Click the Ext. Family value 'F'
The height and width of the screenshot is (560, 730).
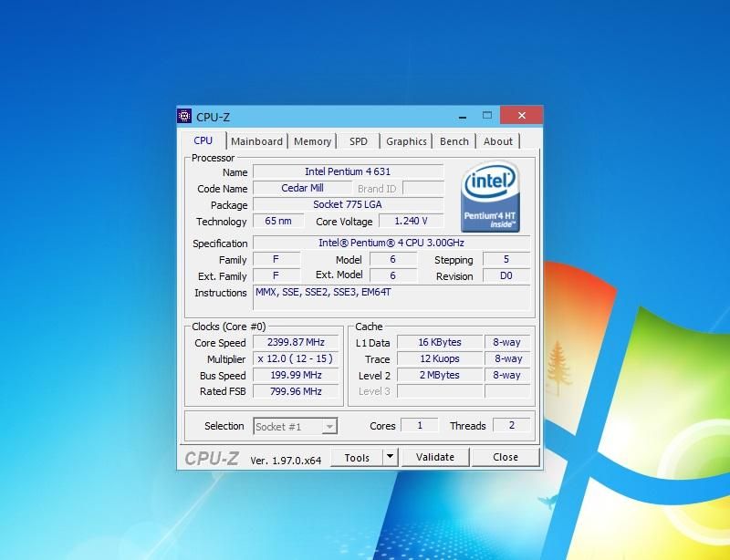(276, 276)
